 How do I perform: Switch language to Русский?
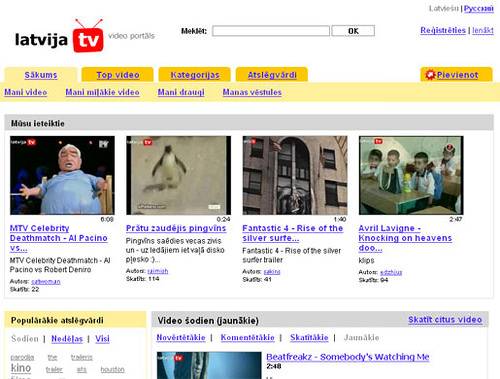pyautogui.click(x=479, y=8)
